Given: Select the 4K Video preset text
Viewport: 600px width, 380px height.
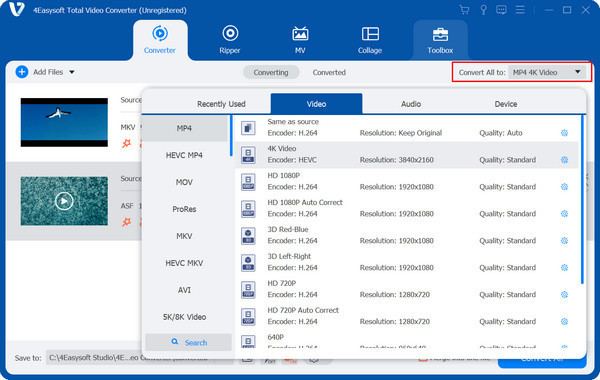Looking at the screenshot, I should [x=282, y=148].
